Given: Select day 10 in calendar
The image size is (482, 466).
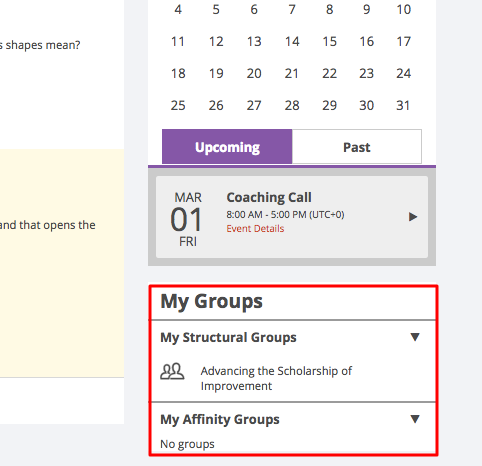Looking at the screenshot, I should 403,9.
